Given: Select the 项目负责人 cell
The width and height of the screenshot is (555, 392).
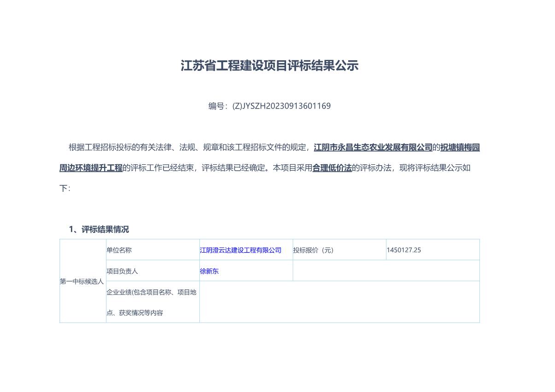Looking at the screenshot, I should tap(153, 271).
